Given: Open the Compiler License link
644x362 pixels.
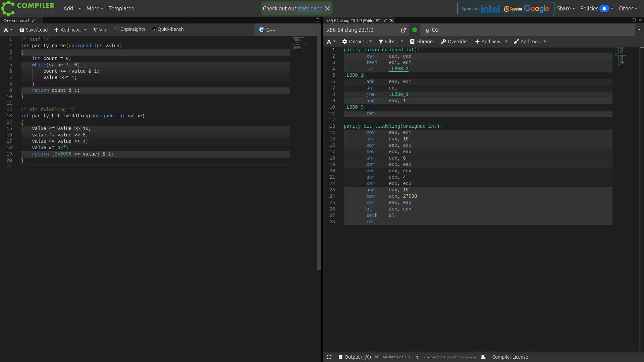Looking at the screenshot, I should [510, 357].
